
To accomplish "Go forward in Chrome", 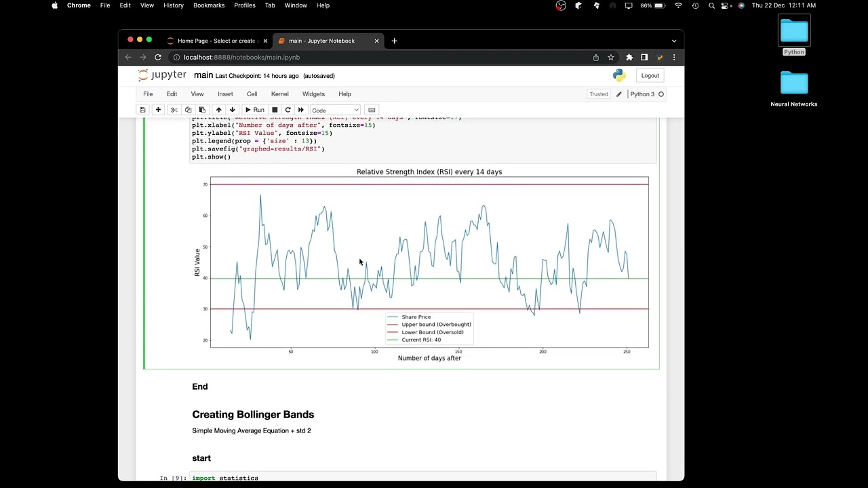I will click(x=142, y=57).
